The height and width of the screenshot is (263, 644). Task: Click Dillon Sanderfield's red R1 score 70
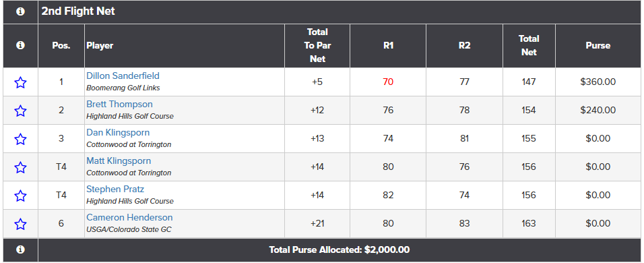[388, 82]
